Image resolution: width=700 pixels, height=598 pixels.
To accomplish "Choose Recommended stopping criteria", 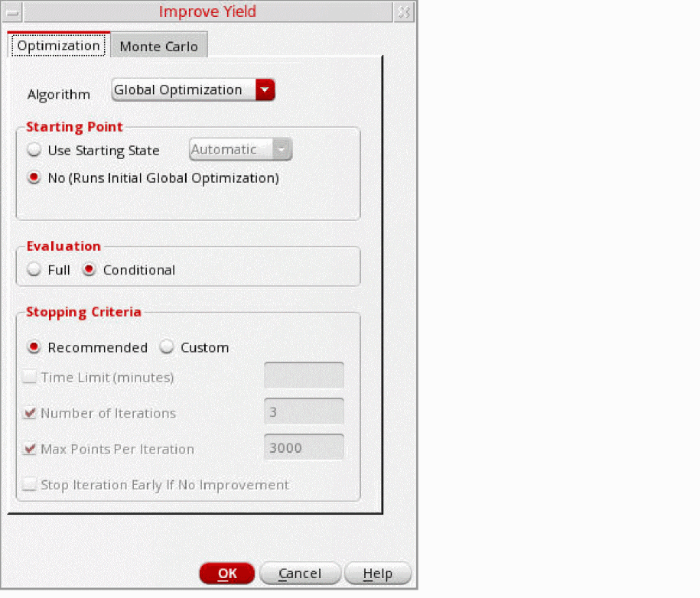I will pyautogui.click(x=34, y=347).
